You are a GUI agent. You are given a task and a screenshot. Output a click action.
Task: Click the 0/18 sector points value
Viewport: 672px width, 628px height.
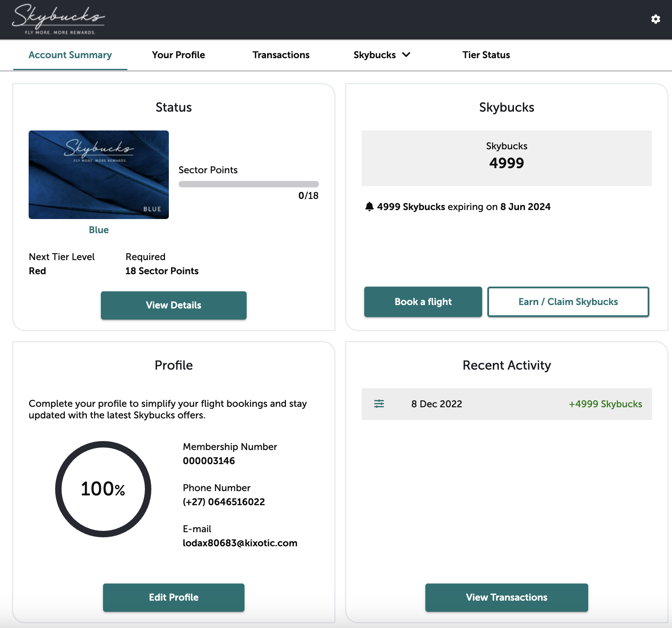(308, 196)
